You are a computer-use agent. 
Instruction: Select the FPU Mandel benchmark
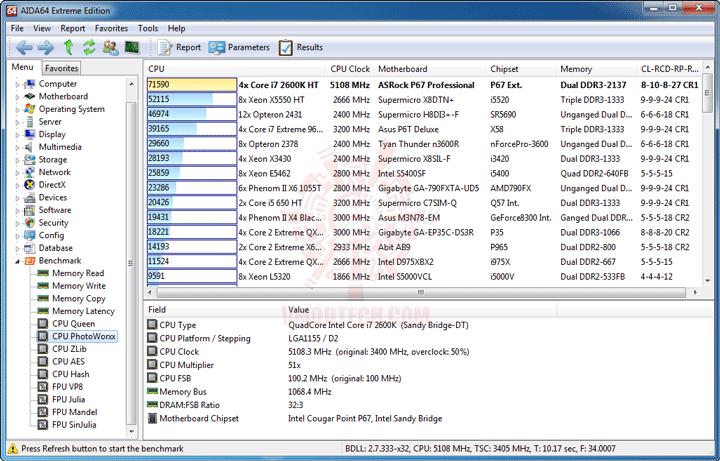(68, 412)
